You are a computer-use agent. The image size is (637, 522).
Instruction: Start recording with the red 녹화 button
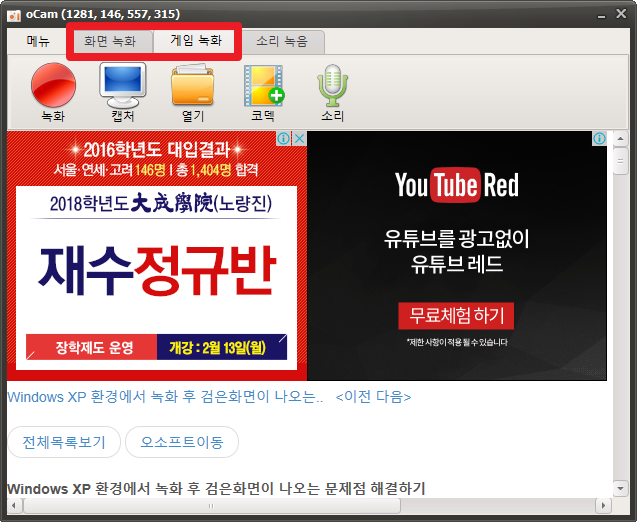(53, 92)
